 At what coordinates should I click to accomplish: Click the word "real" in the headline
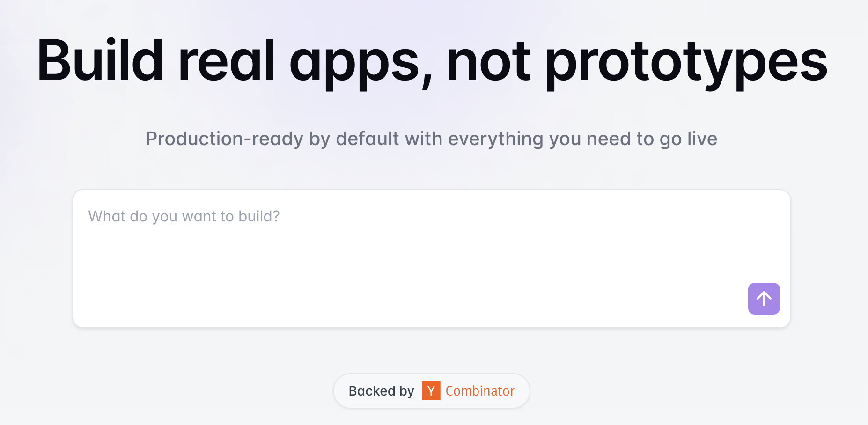(226, 61)
